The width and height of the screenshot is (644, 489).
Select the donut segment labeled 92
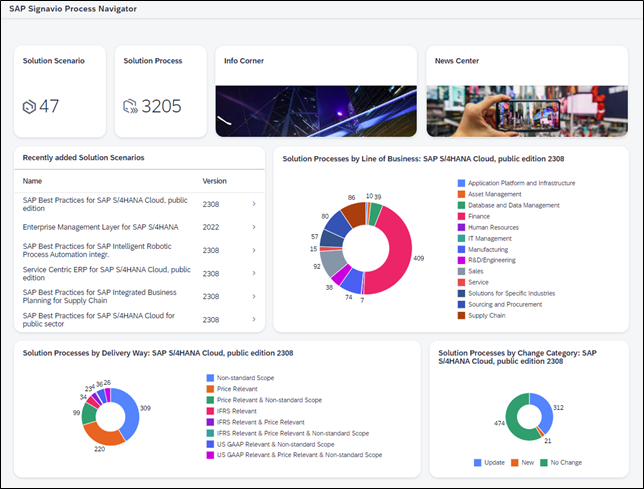pos(332,263)
